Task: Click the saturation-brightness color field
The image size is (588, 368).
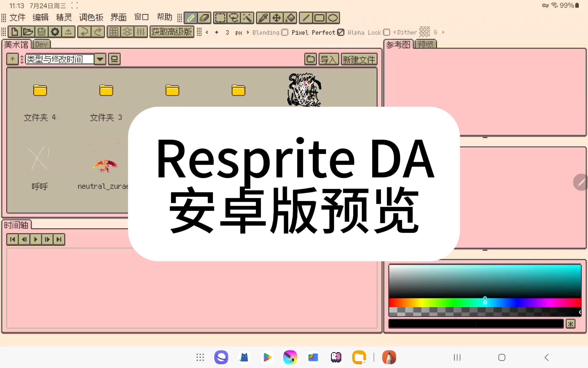Action: coord(485,281)
